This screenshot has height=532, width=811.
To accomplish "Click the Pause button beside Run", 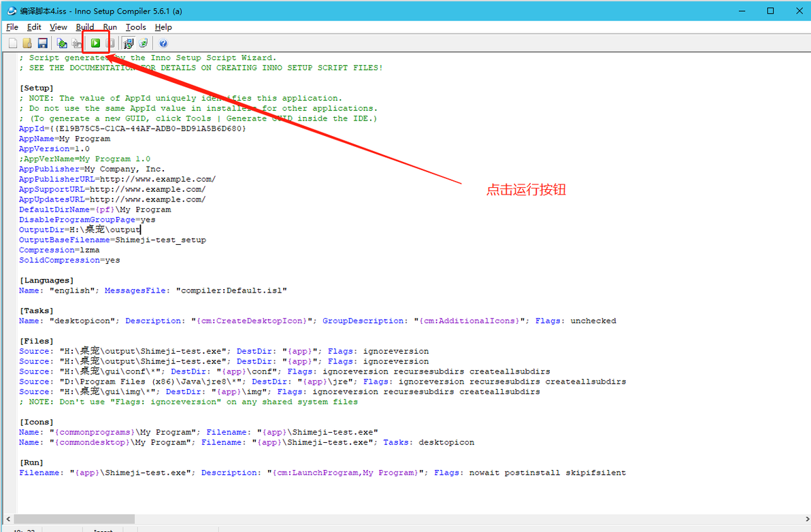I will (110, 44).
